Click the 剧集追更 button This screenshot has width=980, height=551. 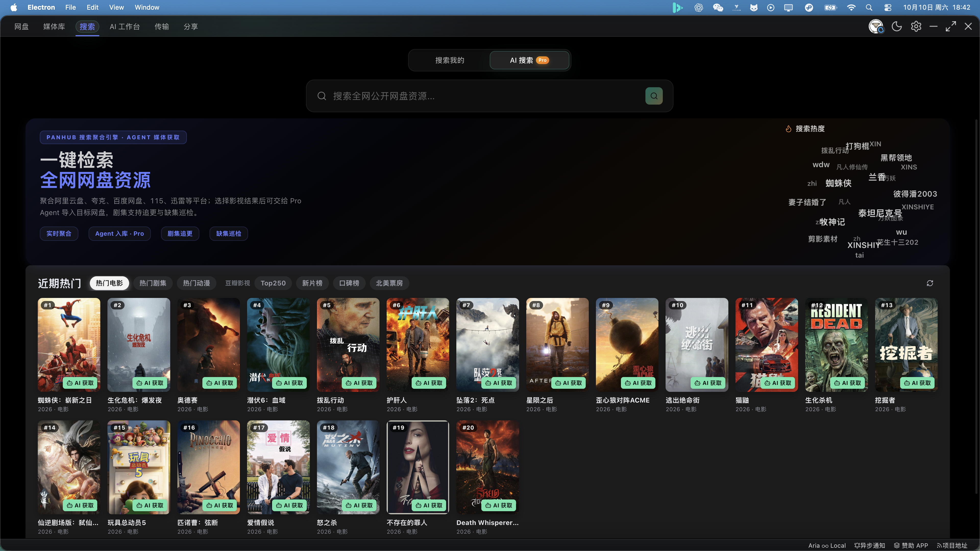pyautogui.click(x=180, y=233)
